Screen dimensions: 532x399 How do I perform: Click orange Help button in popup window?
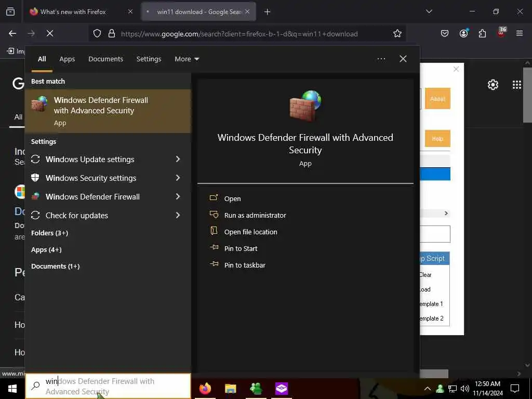coord(437,138)
